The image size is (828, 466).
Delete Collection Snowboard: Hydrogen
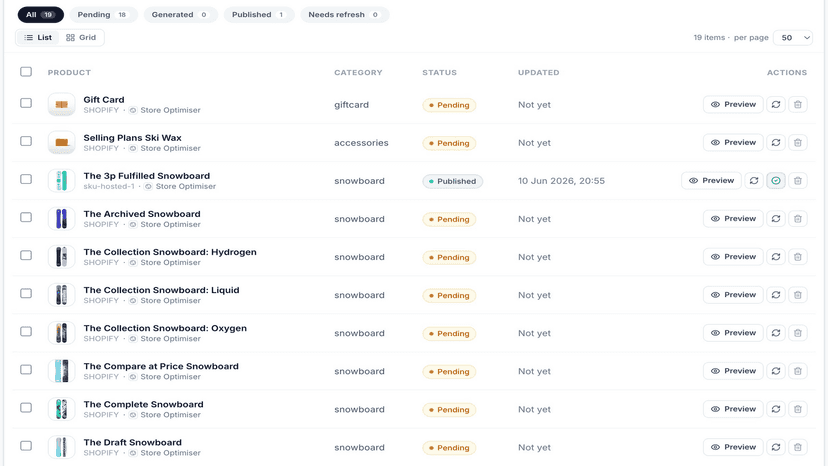tap(797, 257)
